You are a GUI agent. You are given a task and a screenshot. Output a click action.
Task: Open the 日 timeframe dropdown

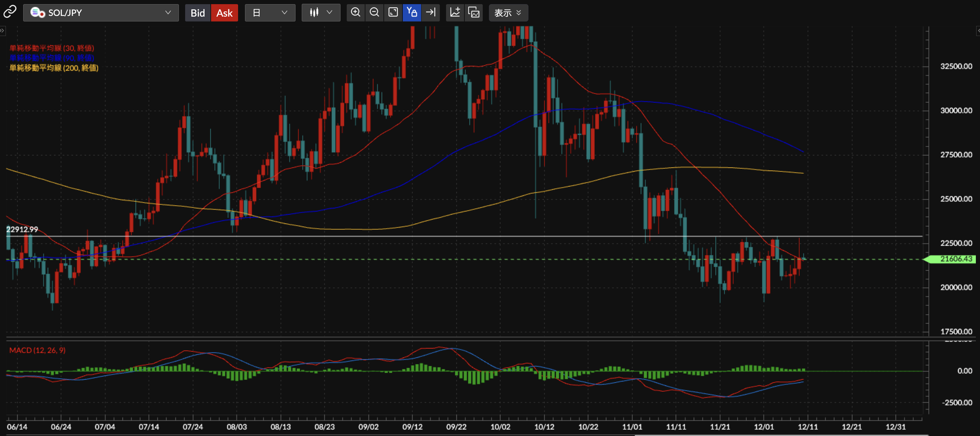pyautogui.click(x=270, y=13)
